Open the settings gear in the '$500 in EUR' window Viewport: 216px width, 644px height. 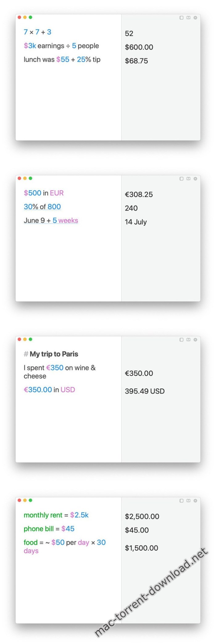(195, 179)
